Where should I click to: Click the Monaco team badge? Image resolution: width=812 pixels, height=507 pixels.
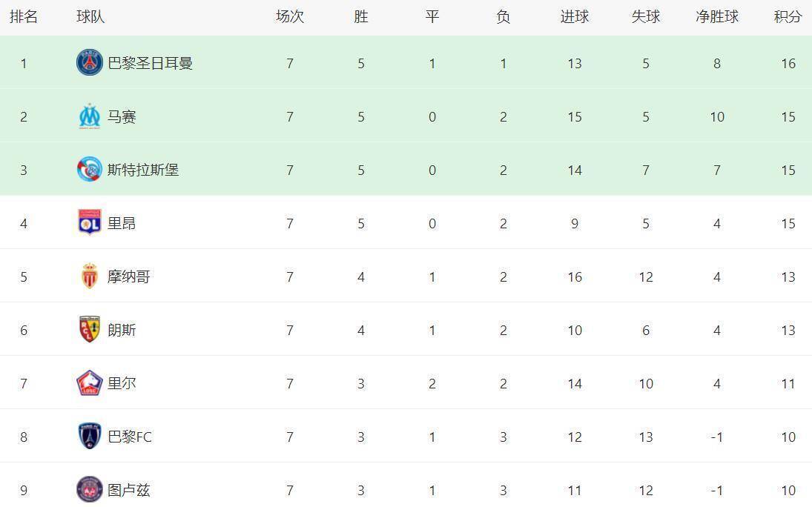pyautogui.click(x=90, y=276)
